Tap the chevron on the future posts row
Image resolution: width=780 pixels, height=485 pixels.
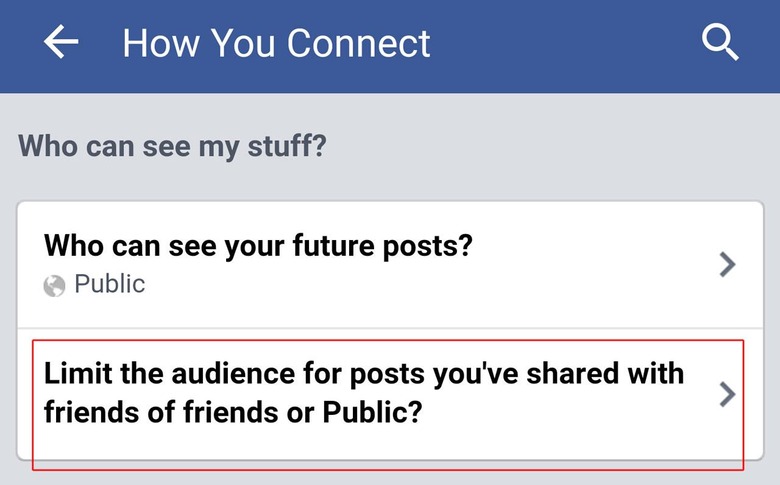[x=727, y=264]
